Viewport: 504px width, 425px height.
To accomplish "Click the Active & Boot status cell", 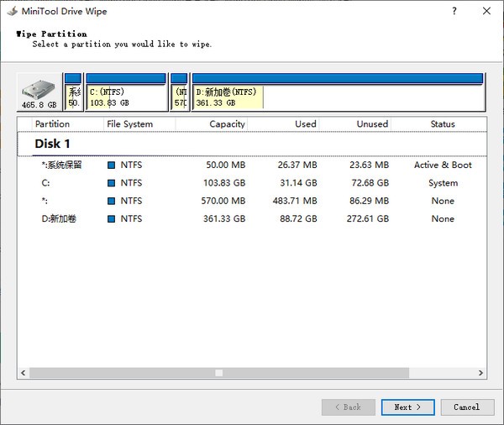I will [443, 165].
